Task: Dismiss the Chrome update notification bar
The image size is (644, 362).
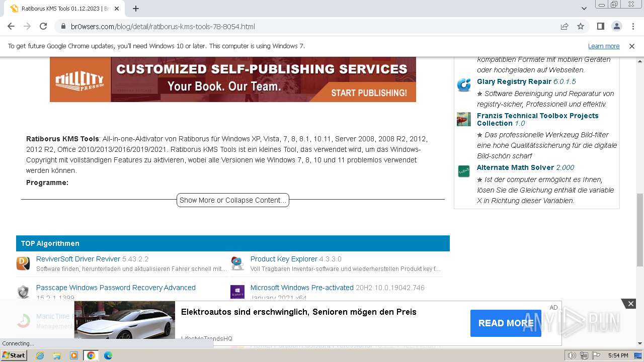Action: [x=632, y=46]
